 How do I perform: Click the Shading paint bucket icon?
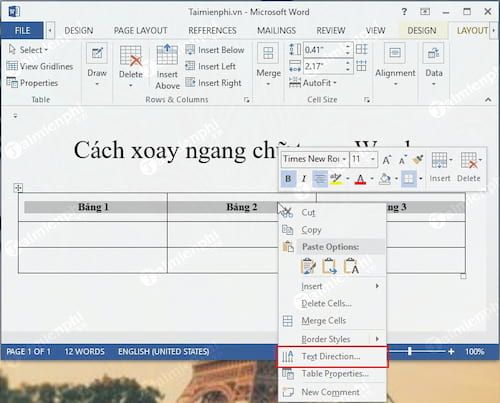click(385, 179)
